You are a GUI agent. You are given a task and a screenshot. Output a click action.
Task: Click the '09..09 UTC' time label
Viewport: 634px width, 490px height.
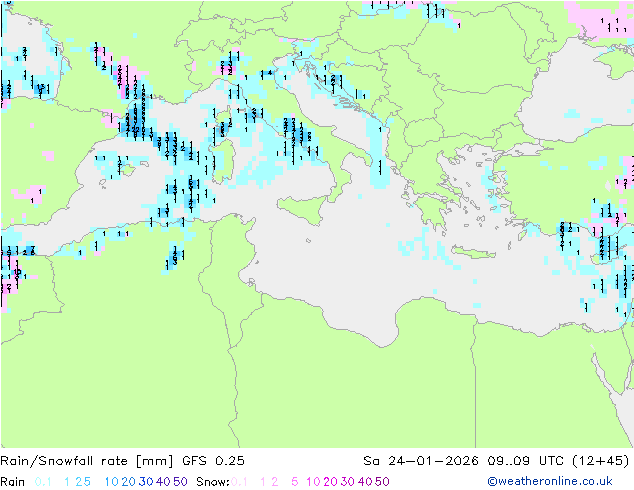[525, 461]
